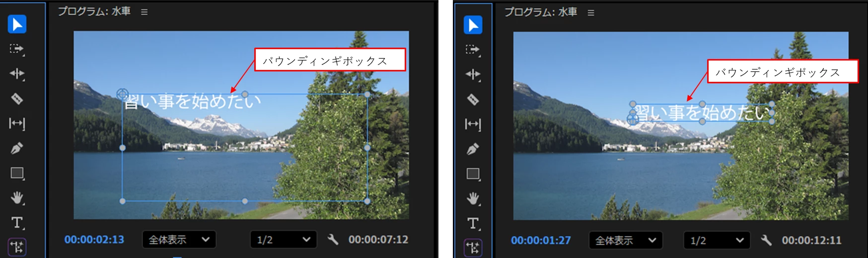
Task: Select Track Select Forward tool in right toolbar
Action: pos(473,50)
